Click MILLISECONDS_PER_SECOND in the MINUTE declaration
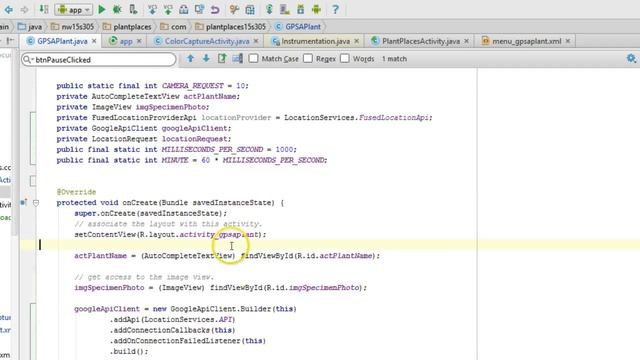The width and height of the screenshot is (640, 360). pos(273,160)
